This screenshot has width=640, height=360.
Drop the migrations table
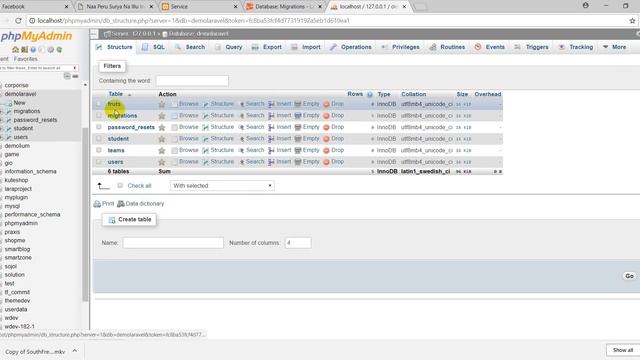pyautogui.click(x=333, y=116)
